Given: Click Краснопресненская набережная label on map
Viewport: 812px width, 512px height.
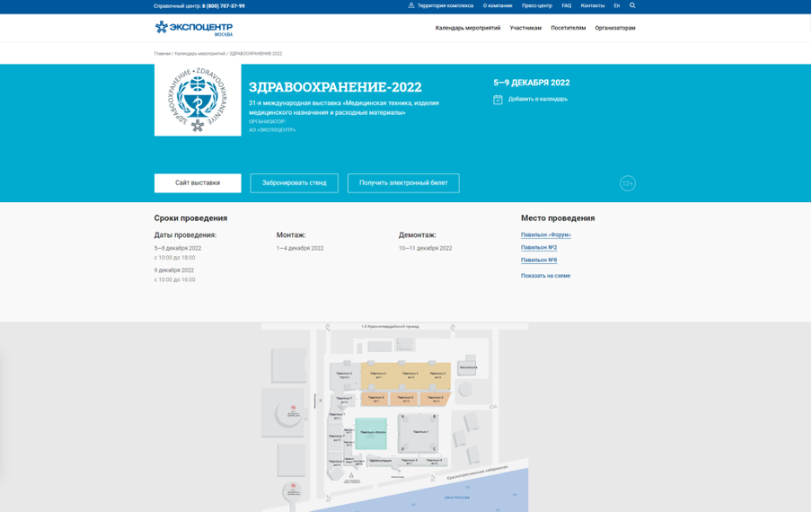Looking at the screenshot, I should click(477, 472).
